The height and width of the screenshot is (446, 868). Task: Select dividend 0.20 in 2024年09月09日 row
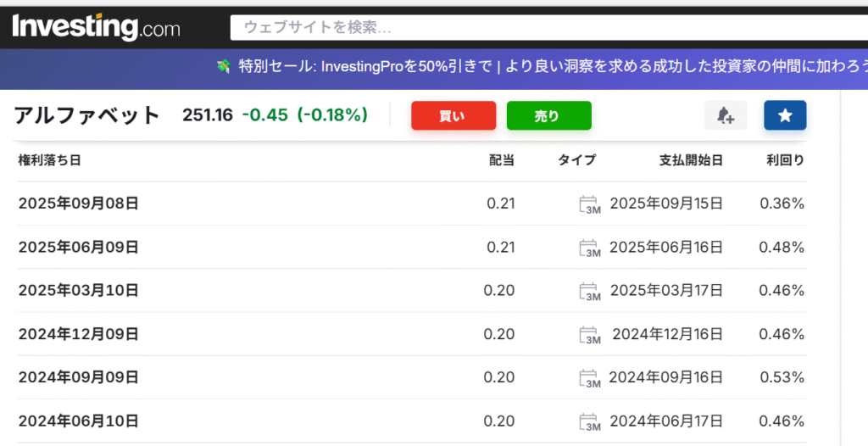pyautogui.click(x=499, y=378)
